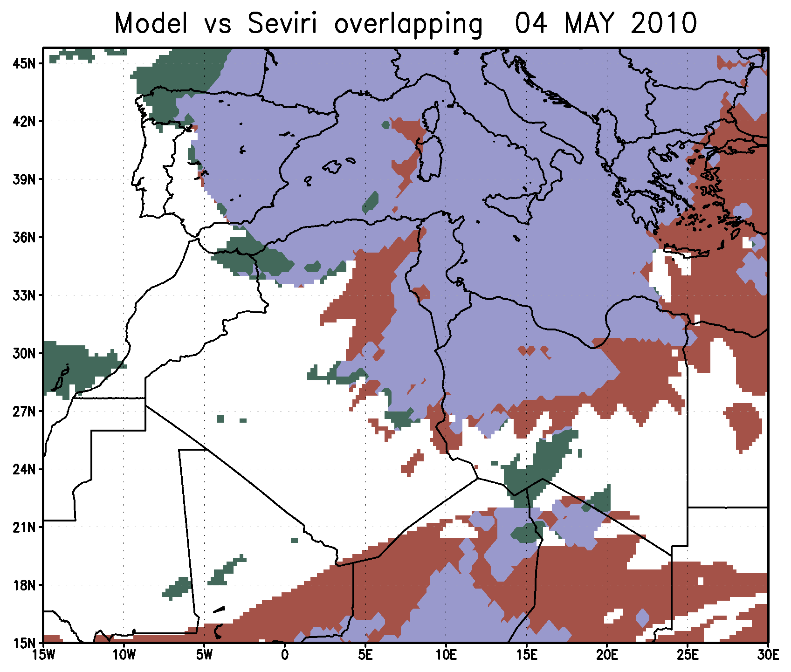Screen dimensions: 791x672
Task: Click the 20E longitude label
Action: pyautogui.click(x=607, y=655)
